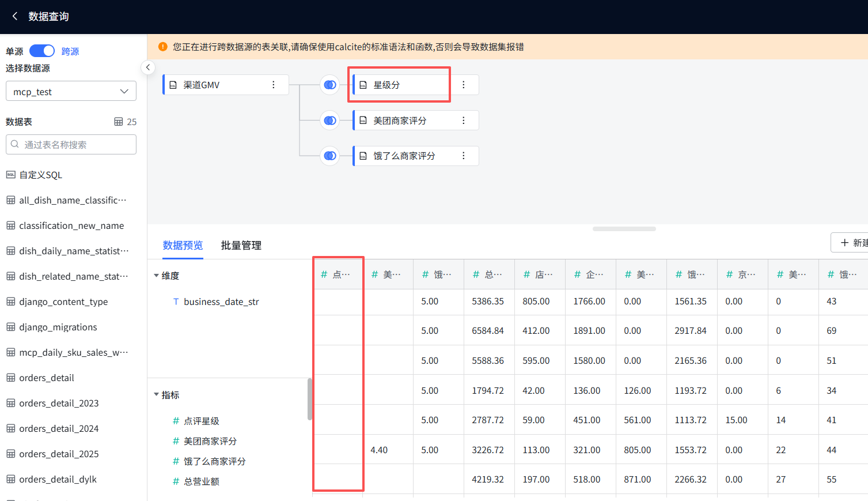Collapse the left sidebar panel

click(x=148, y=67)
